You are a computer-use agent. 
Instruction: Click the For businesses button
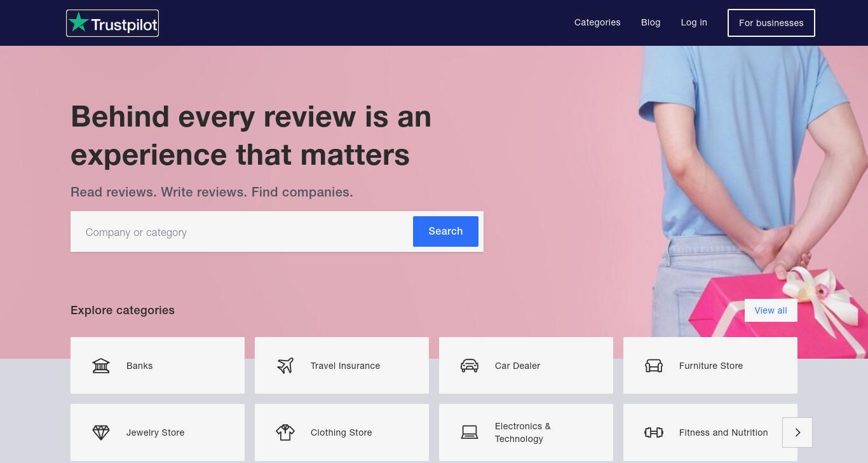point(771,23)
